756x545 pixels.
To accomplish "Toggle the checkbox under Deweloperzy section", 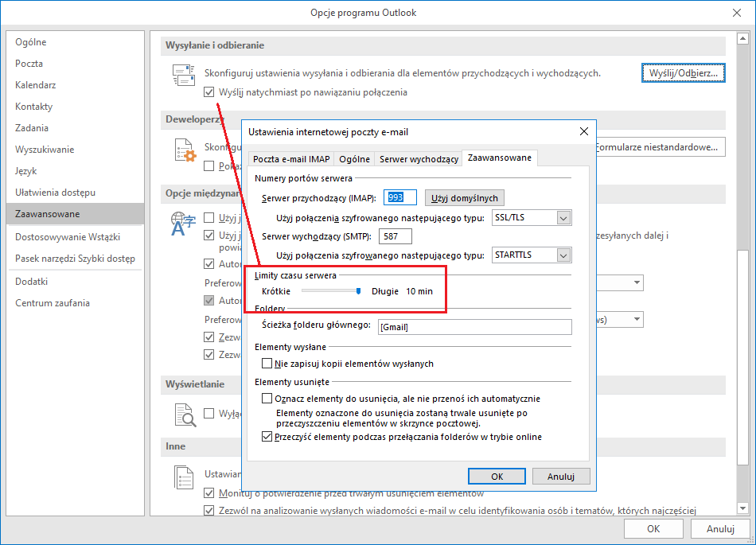I will (x=208, y=166).
